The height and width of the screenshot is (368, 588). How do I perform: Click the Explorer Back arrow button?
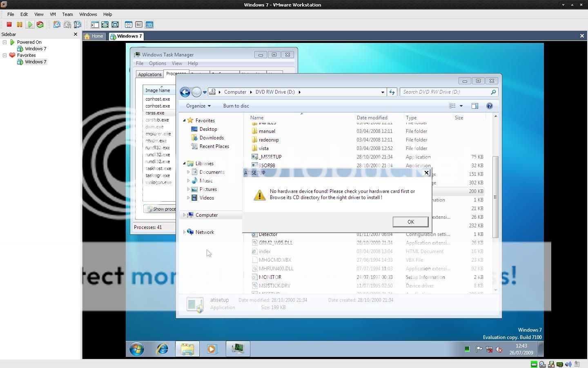(185, 92)
